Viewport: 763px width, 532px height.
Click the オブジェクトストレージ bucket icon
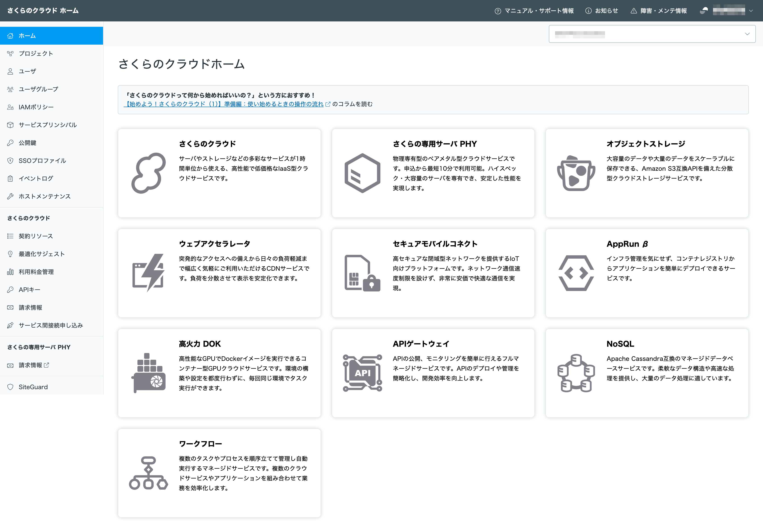click(x=576, y=173)
